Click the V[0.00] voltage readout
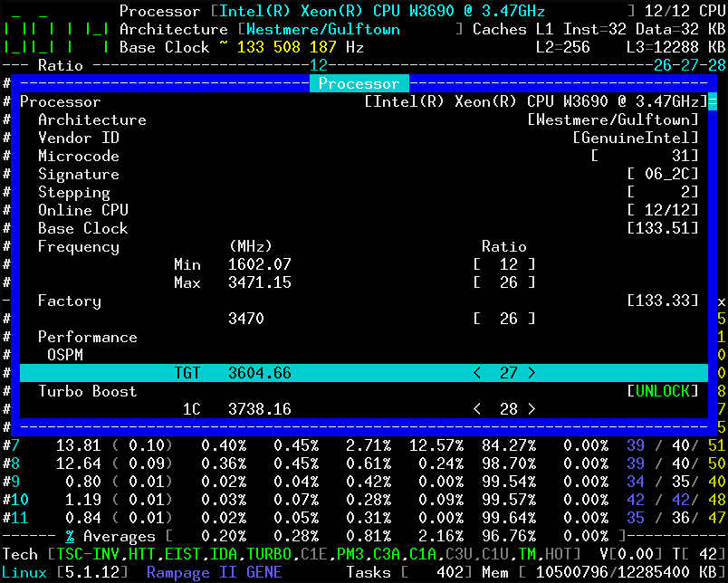This screenshot has width=728, height=583. coord(630,554)
